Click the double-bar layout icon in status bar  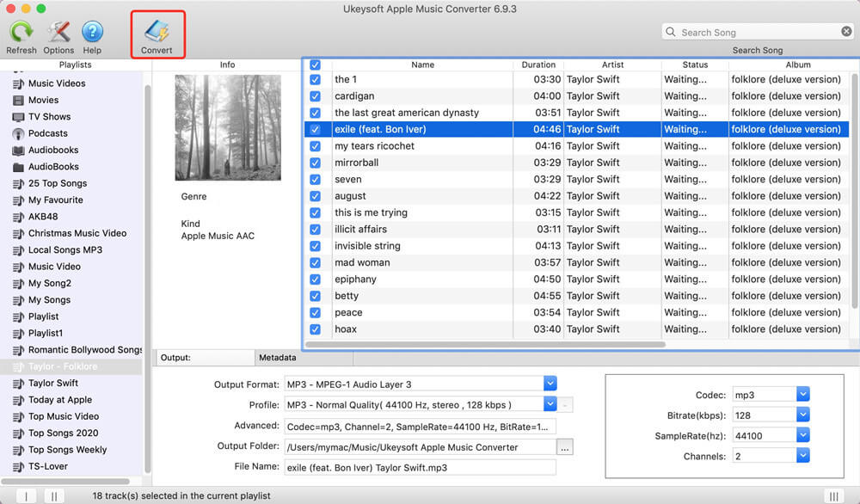point(53,495)
